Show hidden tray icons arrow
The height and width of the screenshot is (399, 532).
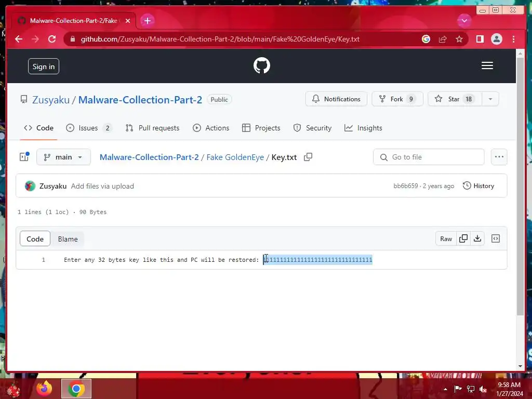(x=445, y=389)
